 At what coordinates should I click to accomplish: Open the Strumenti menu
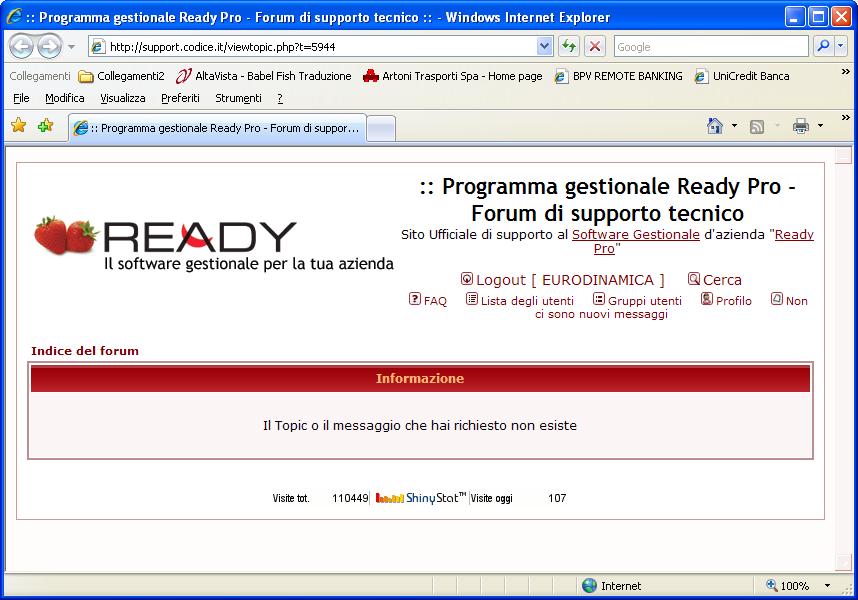238,98
